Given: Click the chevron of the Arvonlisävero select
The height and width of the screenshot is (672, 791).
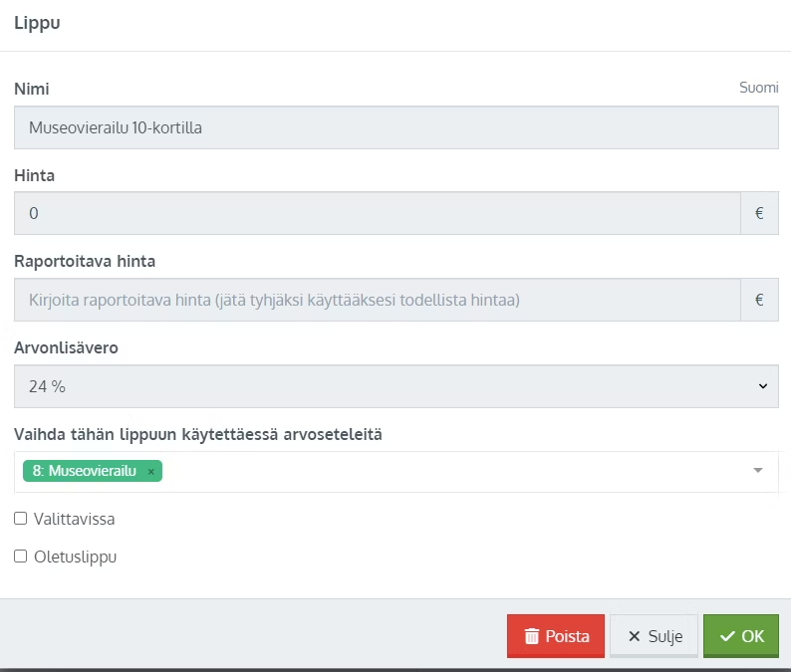Looking at the screenshot, I should tap(763, 386).
